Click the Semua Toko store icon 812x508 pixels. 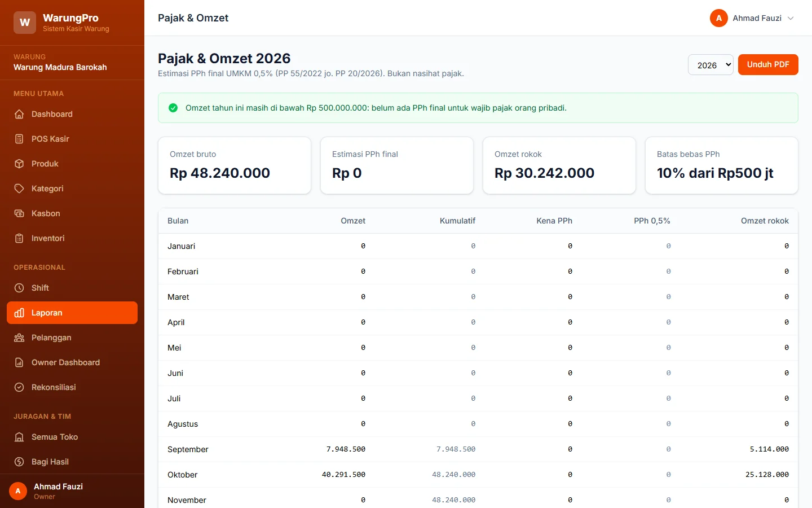pos(19,437)
